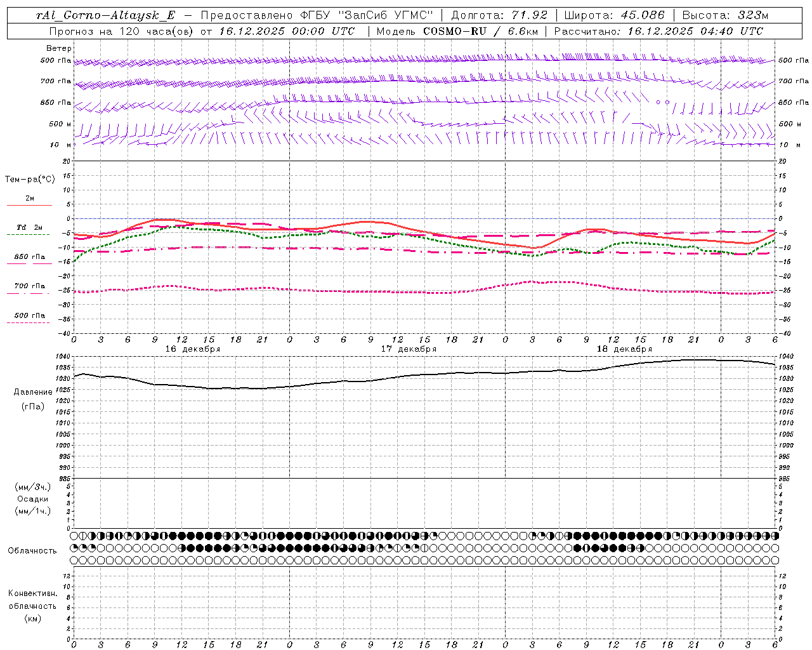The height and width of the screenshot is (650, 812).
Task: Click the (мм/3ч.) precipitation unit label
Action: coord(33,487)
